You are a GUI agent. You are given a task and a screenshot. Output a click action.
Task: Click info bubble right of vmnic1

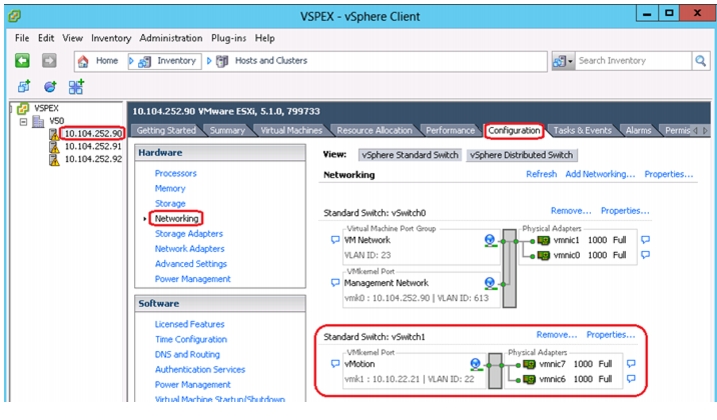click(645, 239)
